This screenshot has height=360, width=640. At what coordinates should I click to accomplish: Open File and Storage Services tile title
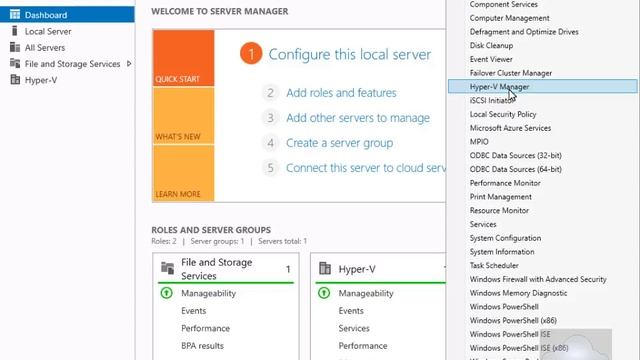[216, 269]
